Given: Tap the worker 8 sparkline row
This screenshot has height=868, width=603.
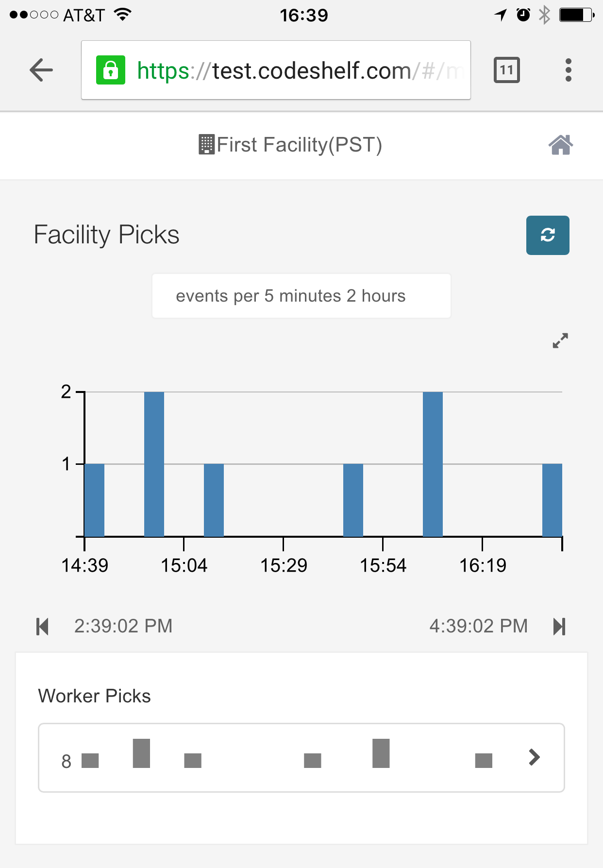Looking at the screenshot, I should point(286,758).
